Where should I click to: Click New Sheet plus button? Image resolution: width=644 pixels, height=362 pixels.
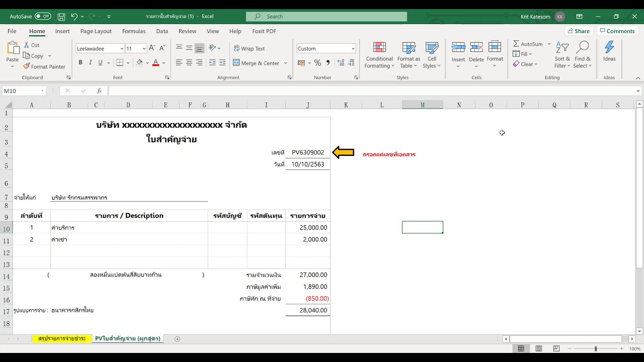click(x=177, y=339)
